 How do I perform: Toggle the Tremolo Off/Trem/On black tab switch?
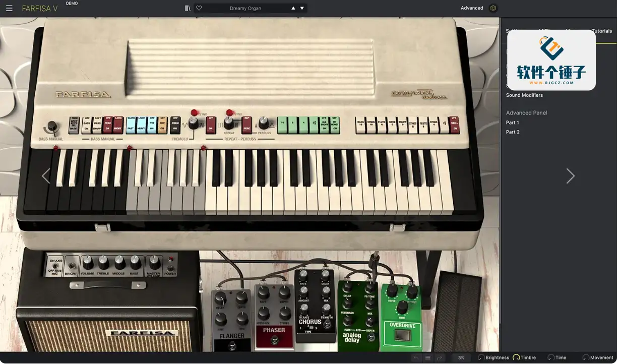pos(175,125)
